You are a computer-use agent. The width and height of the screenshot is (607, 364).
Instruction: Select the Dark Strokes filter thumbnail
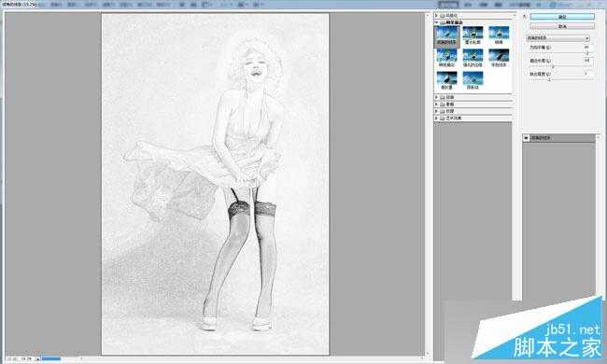[499, 58]
